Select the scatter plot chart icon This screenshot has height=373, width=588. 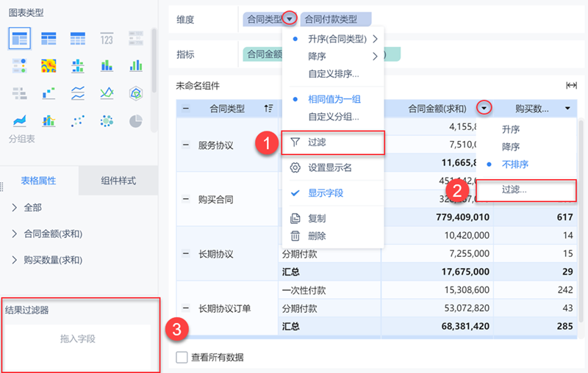(78, 120)
